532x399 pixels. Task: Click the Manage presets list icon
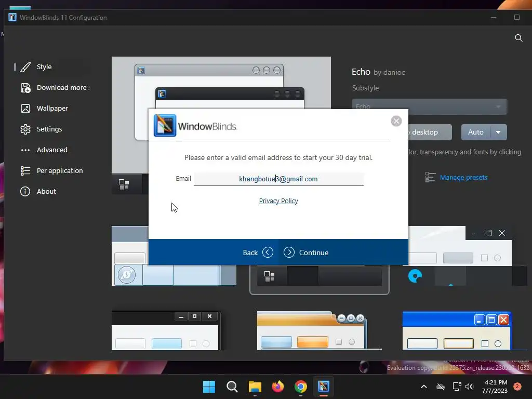coord(430,177)
